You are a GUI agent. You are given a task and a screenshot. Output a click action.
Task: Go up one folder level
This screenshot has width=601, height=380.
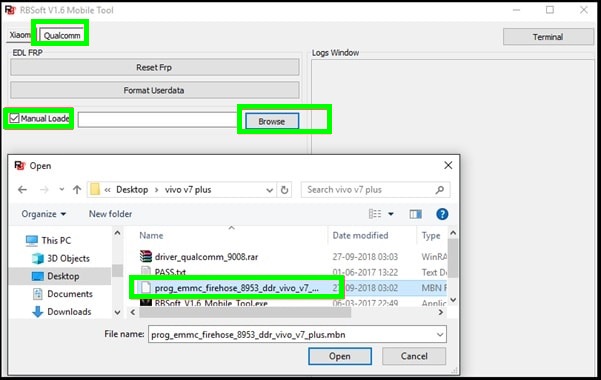click(x=77, y=190)
